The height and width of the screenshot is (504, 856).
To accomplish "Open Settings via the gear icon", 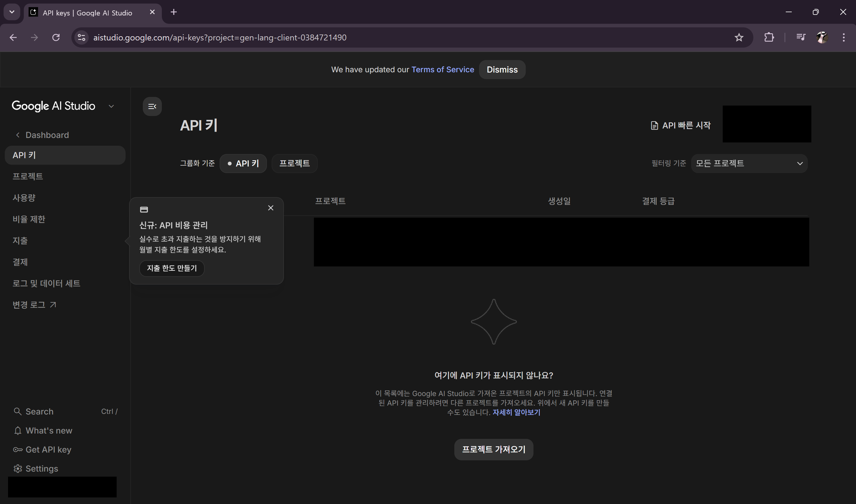I will (x=18, y=469).
